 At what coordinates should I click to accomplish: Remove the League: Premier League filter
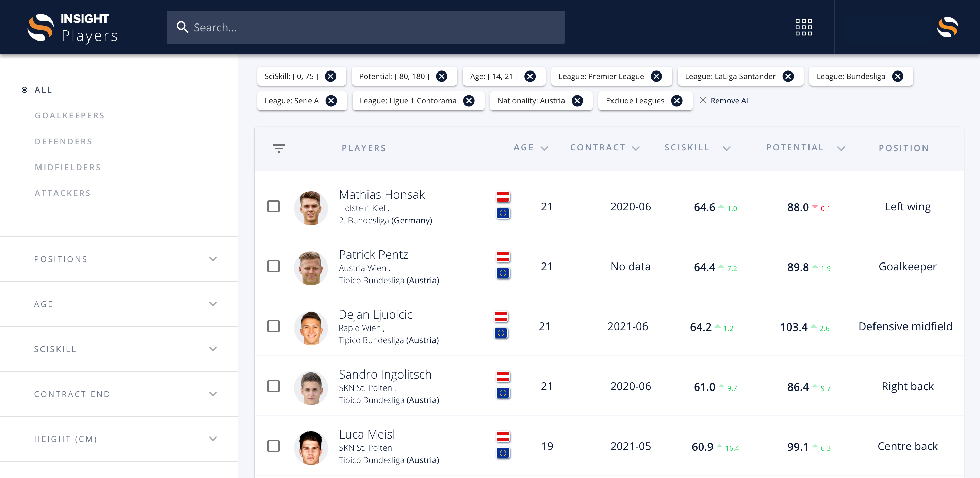pyautogui.click(x=656, y=77)
